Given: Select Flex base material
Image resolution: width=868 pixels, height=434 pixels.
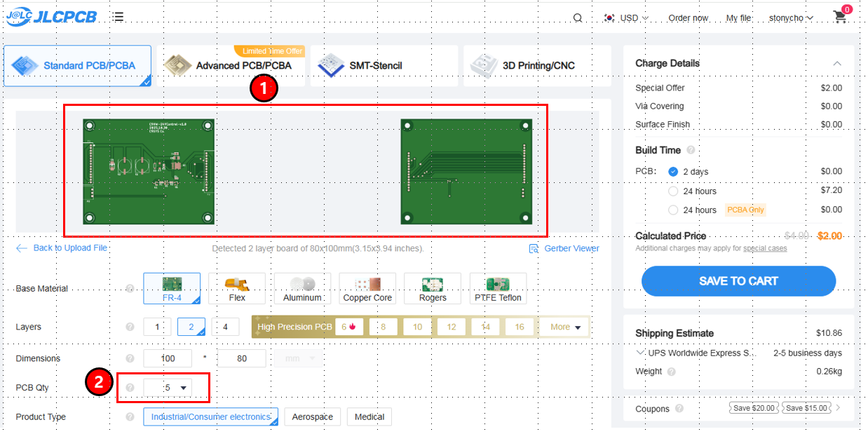Looking at the screenshot, I should 237,288.
